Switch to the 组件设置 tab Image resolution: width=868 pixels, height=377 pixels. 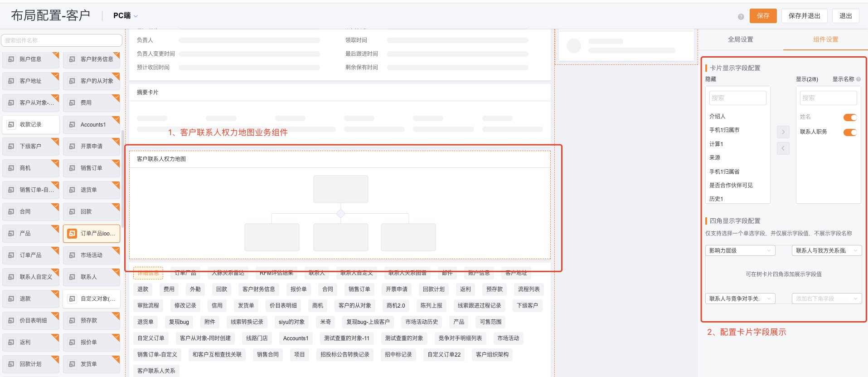825,39
